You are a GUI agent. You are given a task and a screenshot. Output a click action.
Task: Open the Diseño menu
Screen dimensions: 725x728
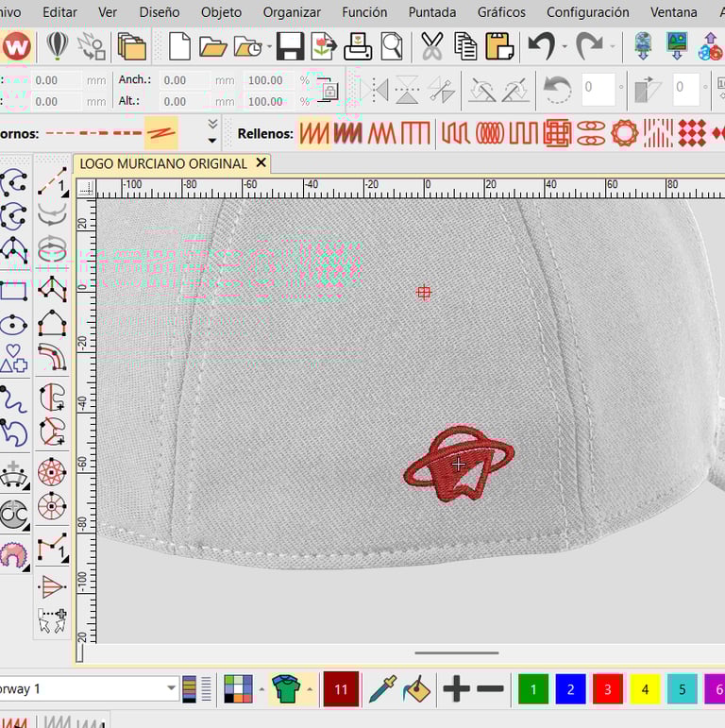pos(160,12)
